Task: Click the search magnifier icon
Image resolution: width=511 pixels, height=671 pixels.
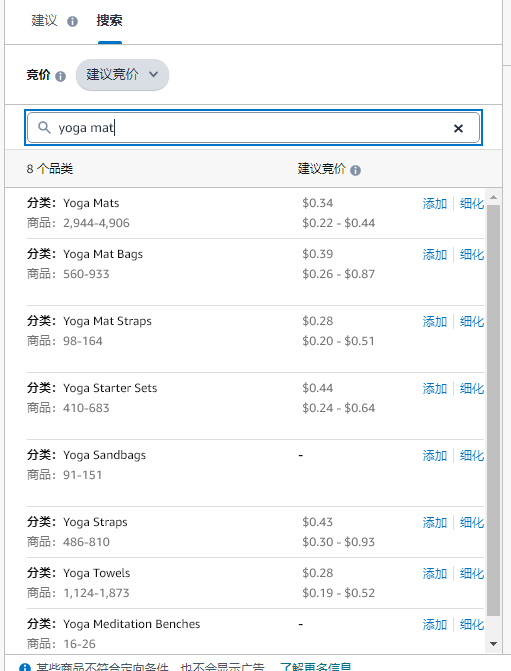Action: pyautogui.click(x=44, y=128)
